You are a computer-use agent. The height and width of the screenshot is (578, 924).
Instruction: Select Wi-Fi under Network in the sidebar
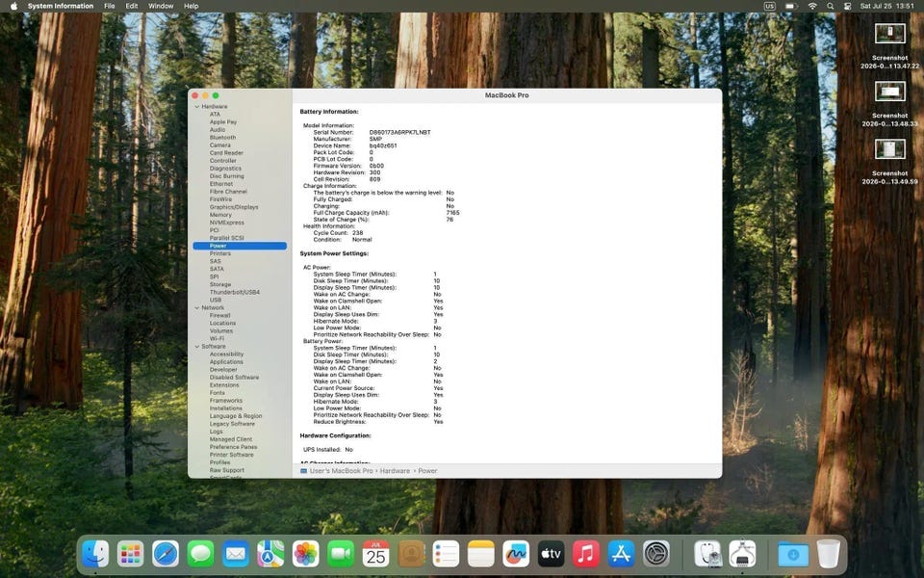pyautogui.click(x=217, y=338)
